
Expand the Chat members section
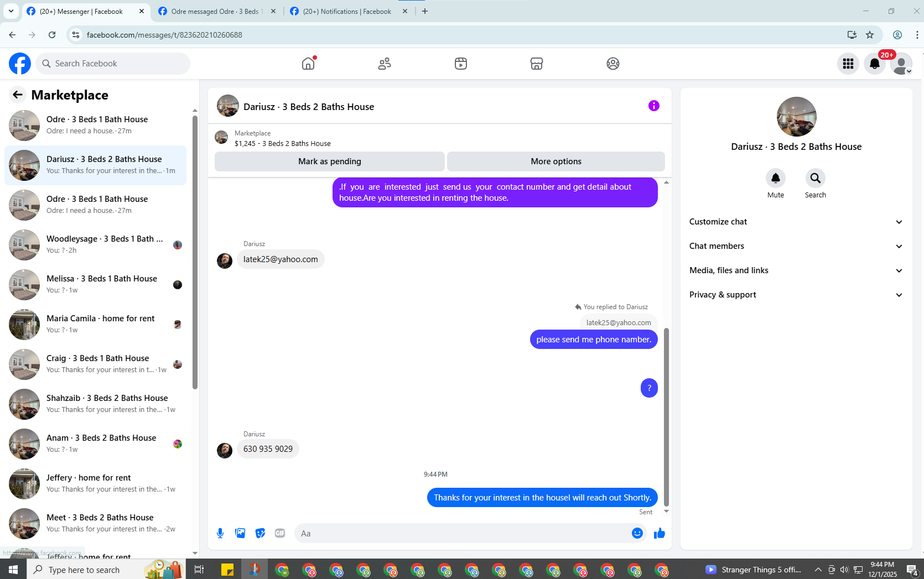coord(796,246)
